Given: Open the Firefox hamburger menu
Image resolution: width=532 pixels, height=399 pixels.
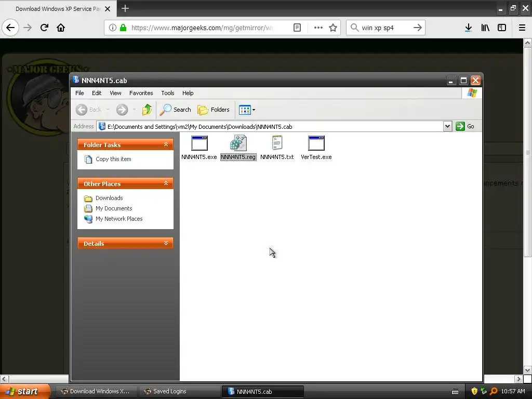Looking at the screenshot, I should coord(522,28).
